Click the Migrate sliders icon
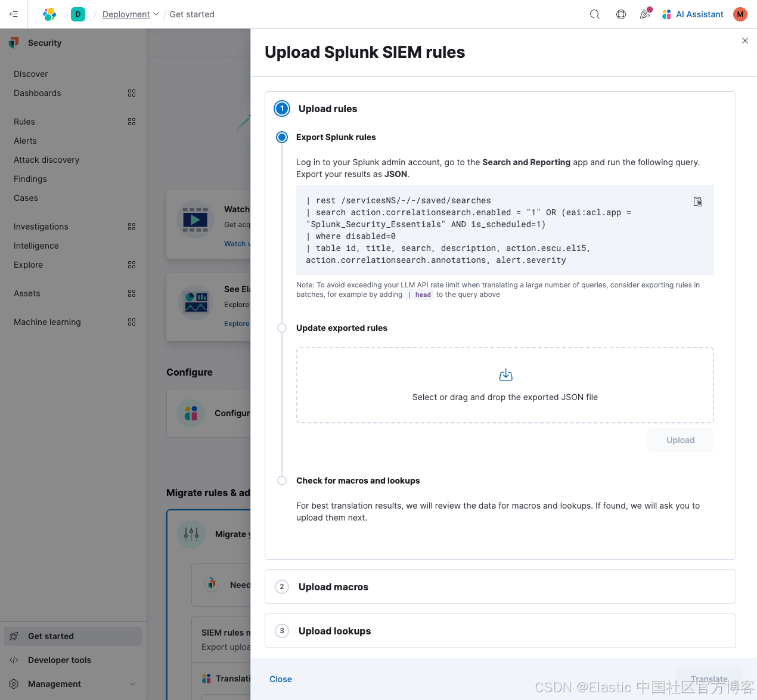Screen dimensions: 757x700 191,534
